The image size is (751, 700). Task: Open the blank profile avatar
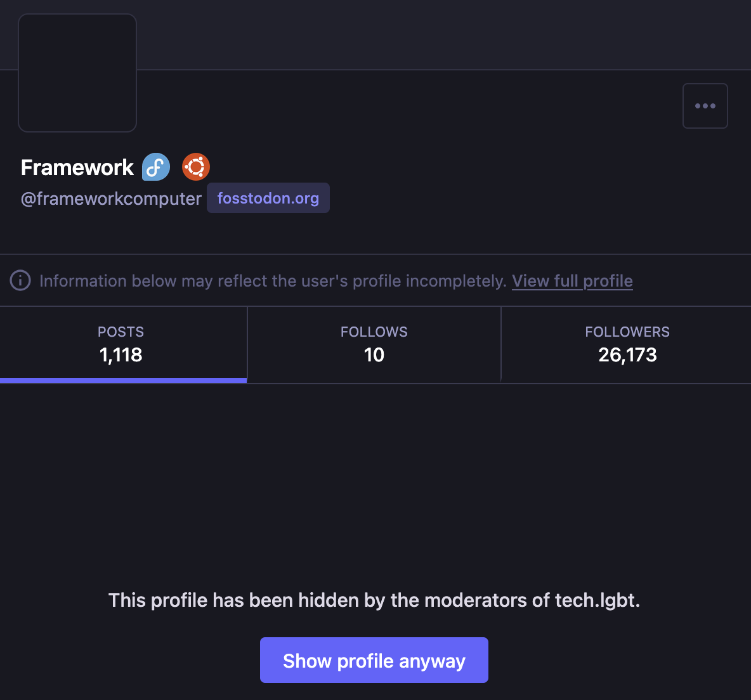tap(77, 73)
